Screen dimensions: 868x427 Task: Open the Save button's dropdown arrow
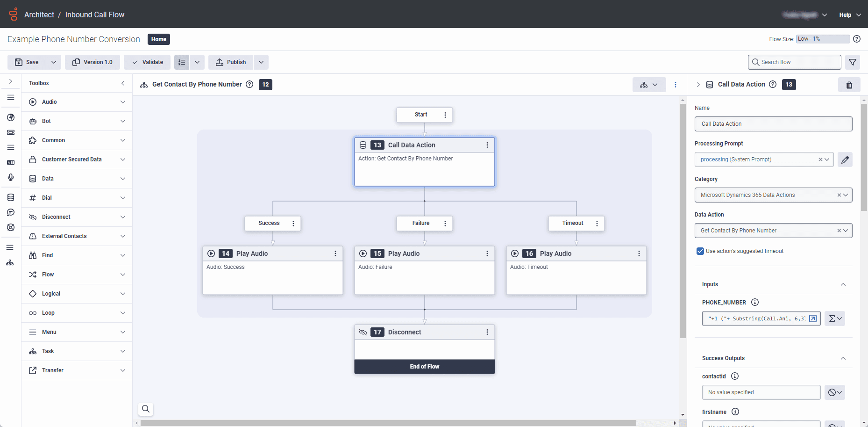pos(53,62)
